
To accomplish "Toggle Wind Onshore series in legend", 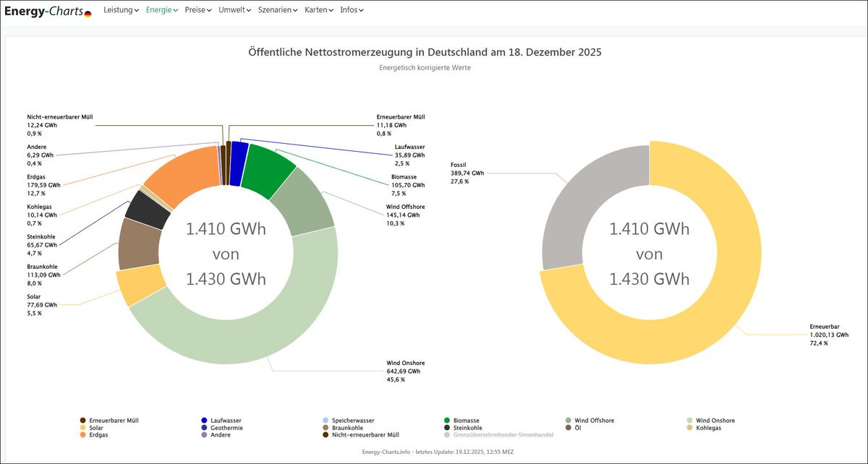I will pos(715,421).
